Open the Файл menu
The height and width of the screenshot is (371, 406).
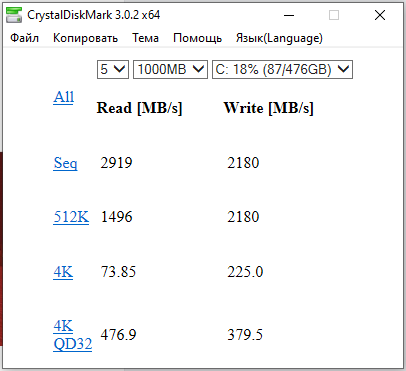24,38
